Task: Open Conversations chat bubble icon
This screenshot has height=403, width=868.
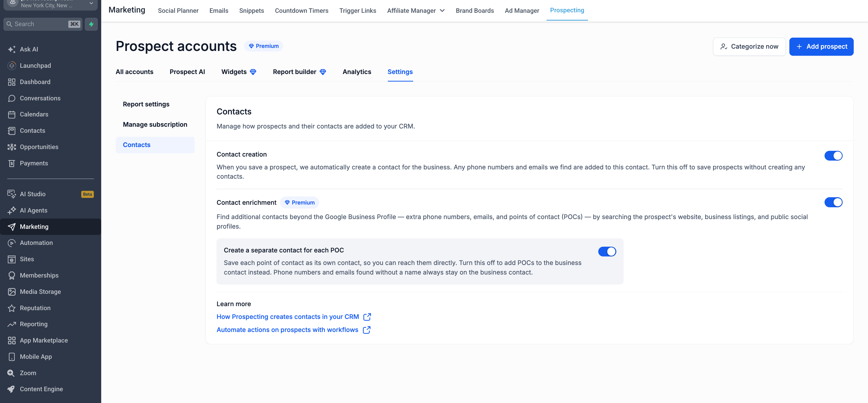Action: pos(12,98)
